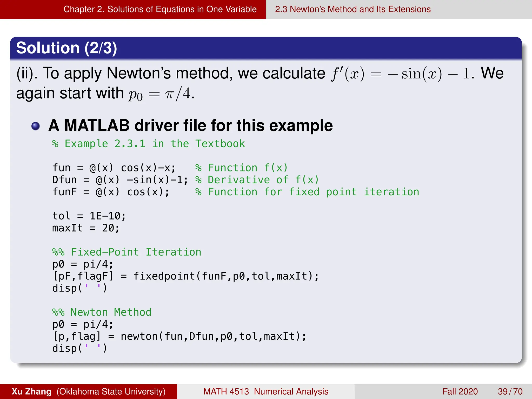Click the section comment '%% Newton Method'
This screenshot has height=399, width=532.
pos(102,312)
